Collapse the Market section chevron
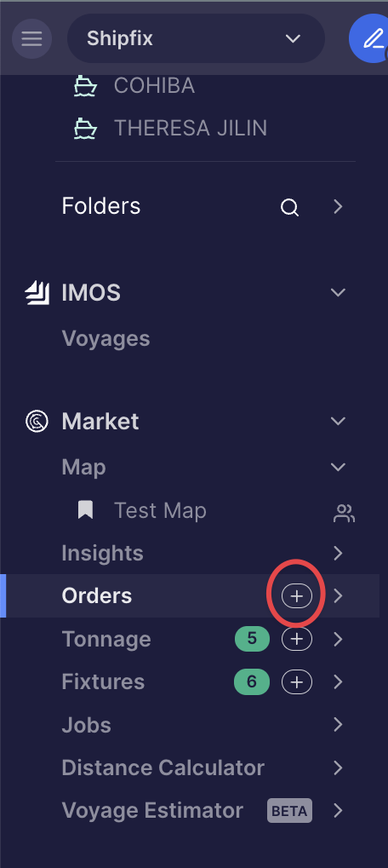 click(339, 422)
